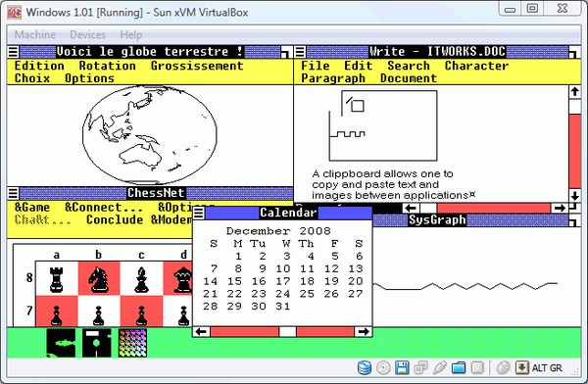The width and height of the screenshot is (588, 384).
Task: Click the Calendar horizontal scroll thumb
Action: [287, 331]
